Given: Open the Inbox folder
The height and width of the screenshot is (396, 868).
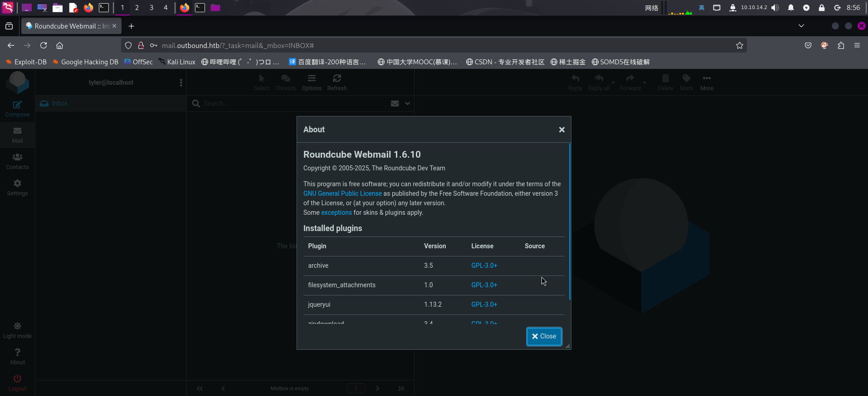Looking at the screenshot, I should point(111,103).
